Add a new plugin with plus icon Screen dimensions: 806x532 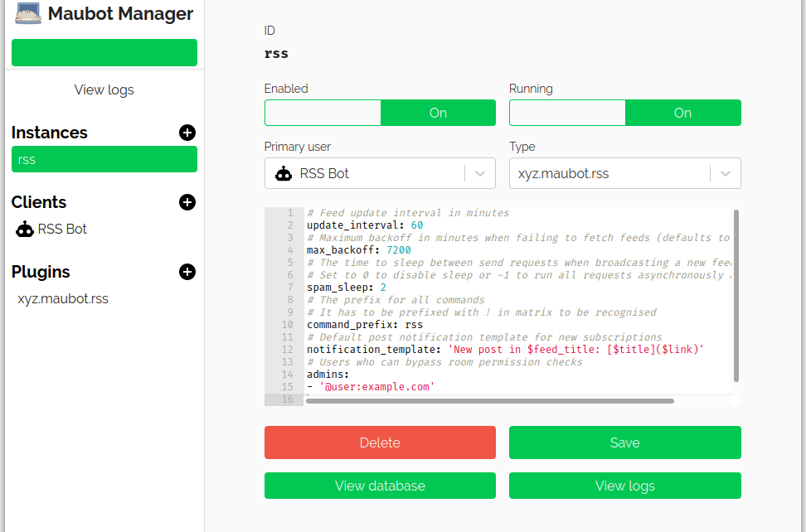pyautogui.click(x=187, y=272)
